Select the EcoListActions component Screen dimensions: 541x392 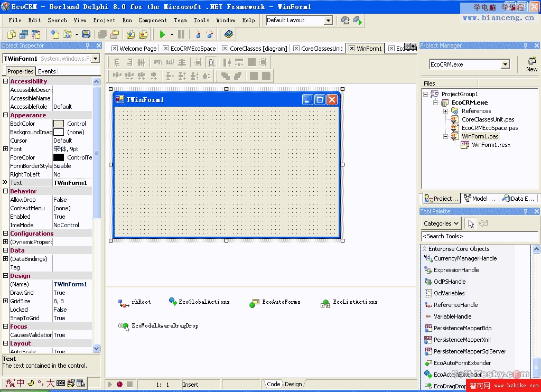349,303
